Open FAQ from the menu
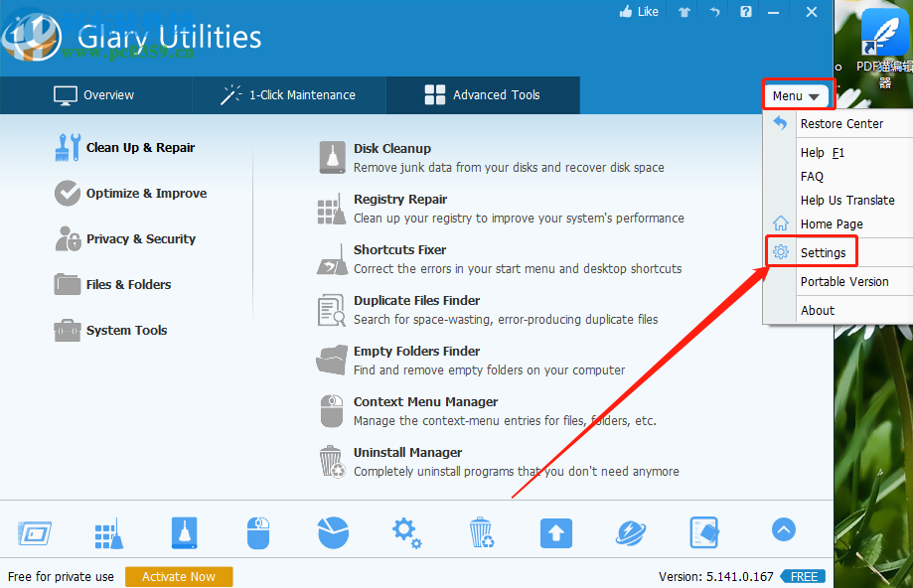 [x=839, y=177]
